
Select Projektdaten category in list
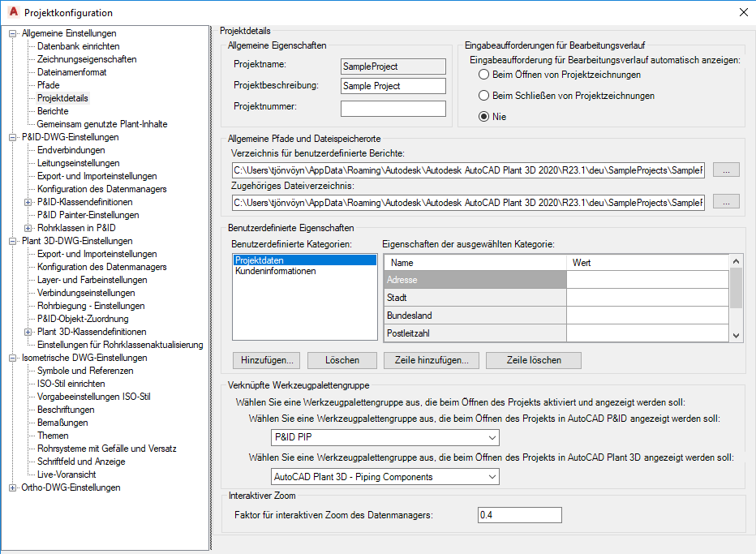pos(305,260)
